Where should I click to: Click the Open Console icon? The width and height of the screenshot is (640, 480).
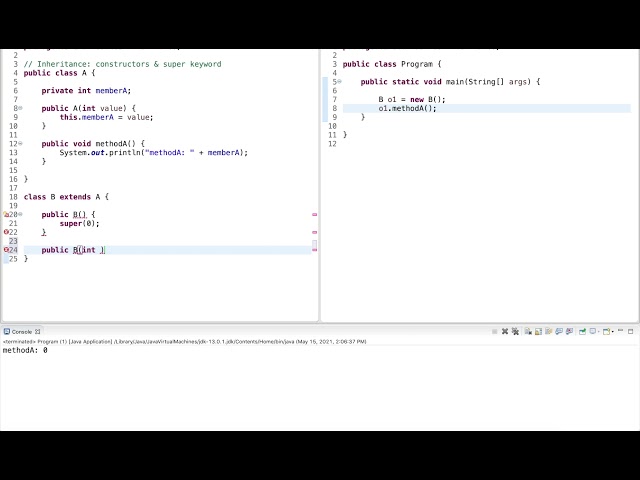coord(607,331)
